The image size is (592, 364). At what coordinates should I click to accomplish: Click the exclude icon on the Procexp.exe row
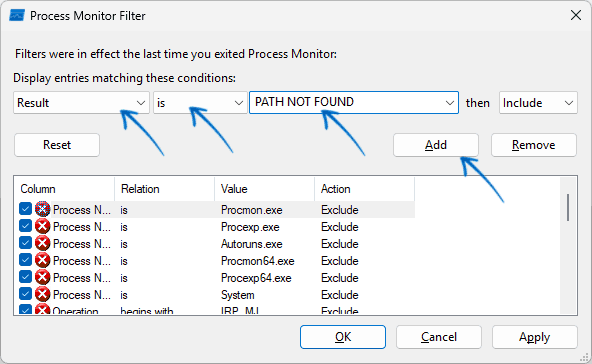pyautogui.click(x=43, y=227)
